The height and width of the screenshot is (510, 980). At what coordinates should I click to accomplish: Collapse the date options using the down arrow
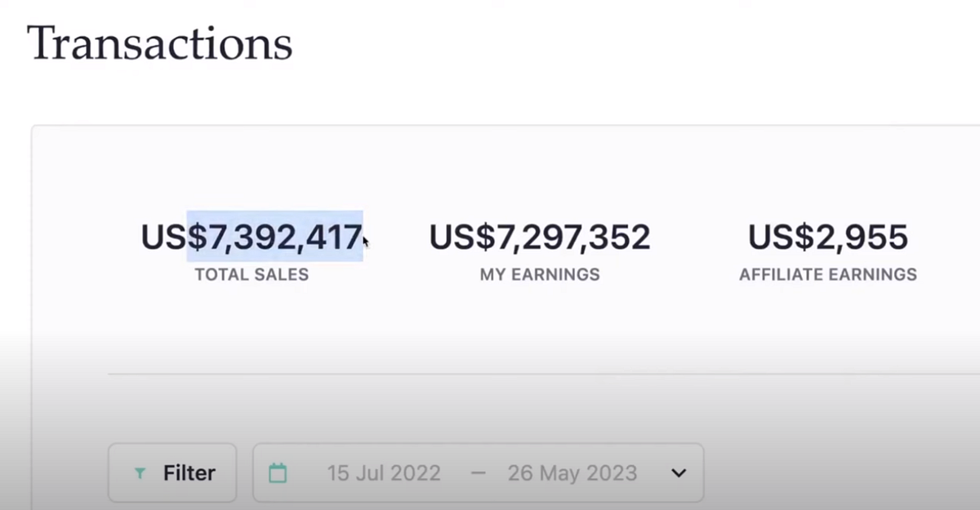point(678,472)
